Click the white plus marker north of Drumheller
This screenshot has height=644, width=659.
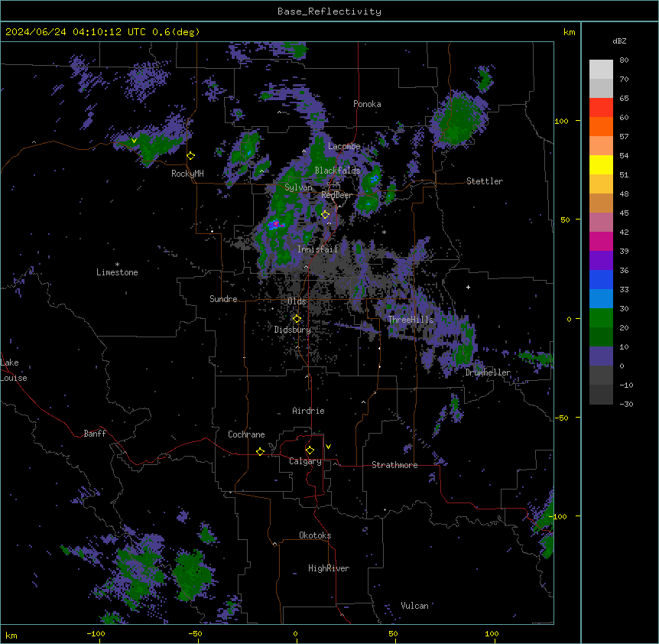click(x=468, y=287)
